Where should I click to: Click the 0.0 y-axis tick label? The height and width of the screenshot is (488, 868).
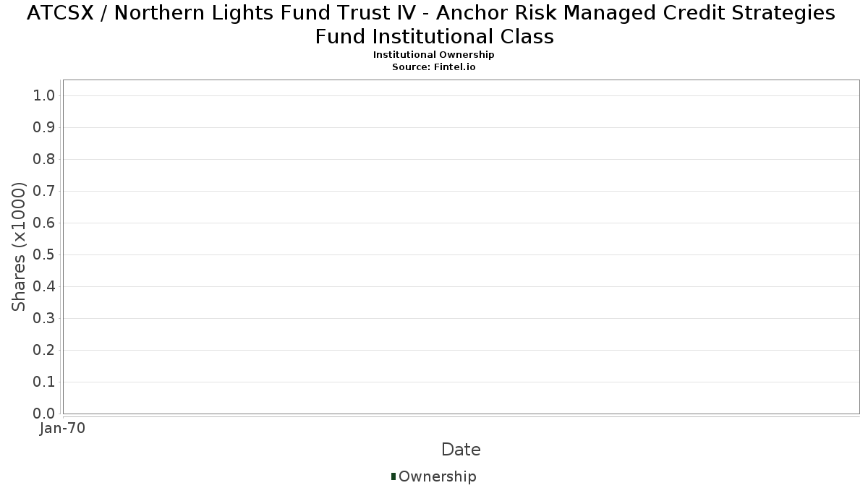pyautogui.click(x=45, y=414)
